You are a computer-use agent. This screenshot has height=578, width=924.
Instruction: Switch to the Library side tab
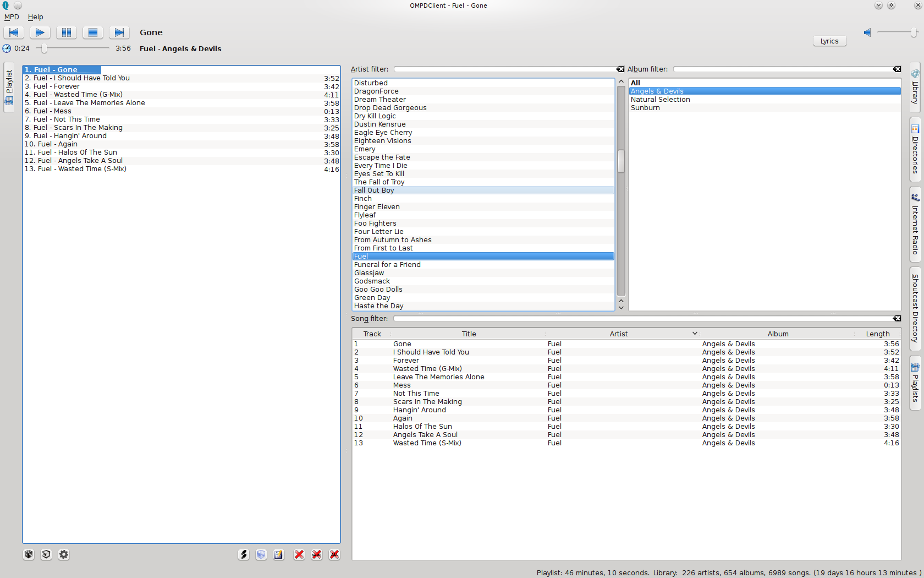(915, 86)
